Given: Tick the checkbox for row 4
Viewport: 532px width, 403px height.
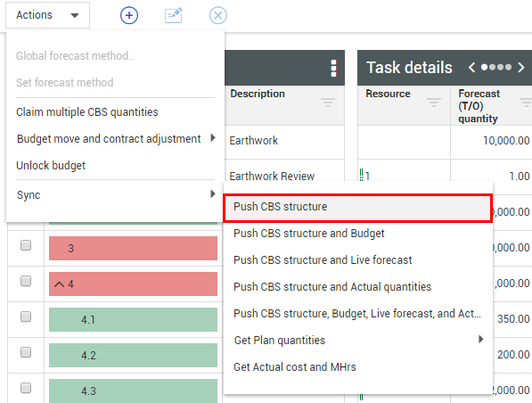Looking at the screenshot, I should tap(26, 281).
